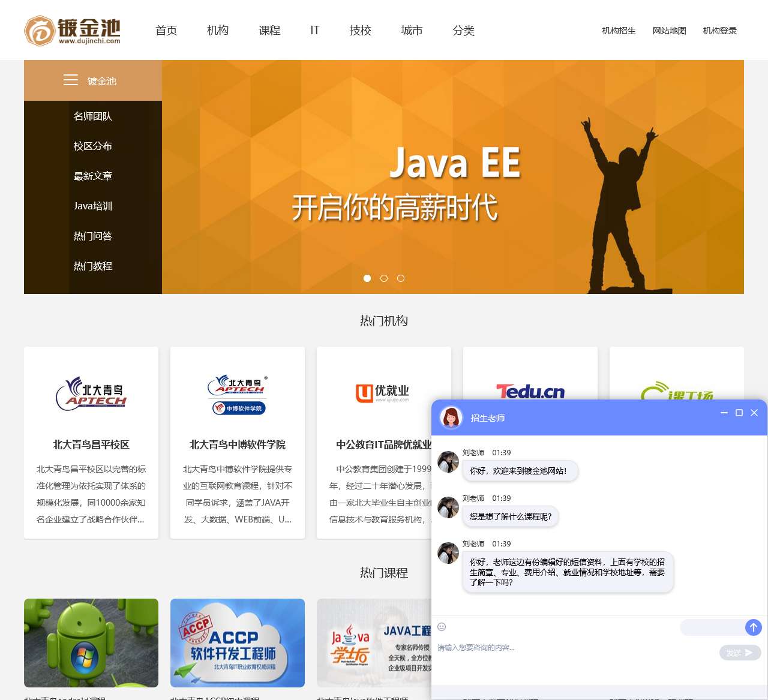Viewport: 768px width, 700px height.
Task: Click the 招生老师 avatar in chat header
Action: pyautogui.click(x=451, y=417)
